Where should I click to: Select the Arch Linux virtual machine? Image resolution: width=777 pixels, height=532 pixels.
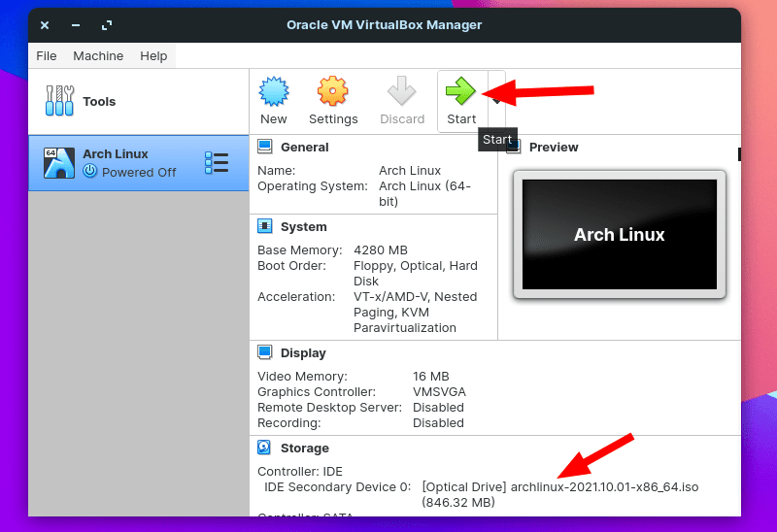[x=126, y=163]
